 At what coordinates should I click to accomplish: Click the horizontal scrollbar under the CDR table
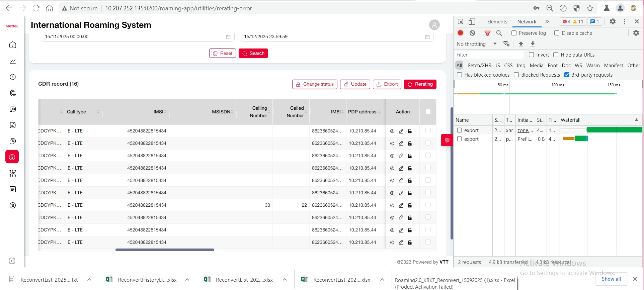coord(165,250)
